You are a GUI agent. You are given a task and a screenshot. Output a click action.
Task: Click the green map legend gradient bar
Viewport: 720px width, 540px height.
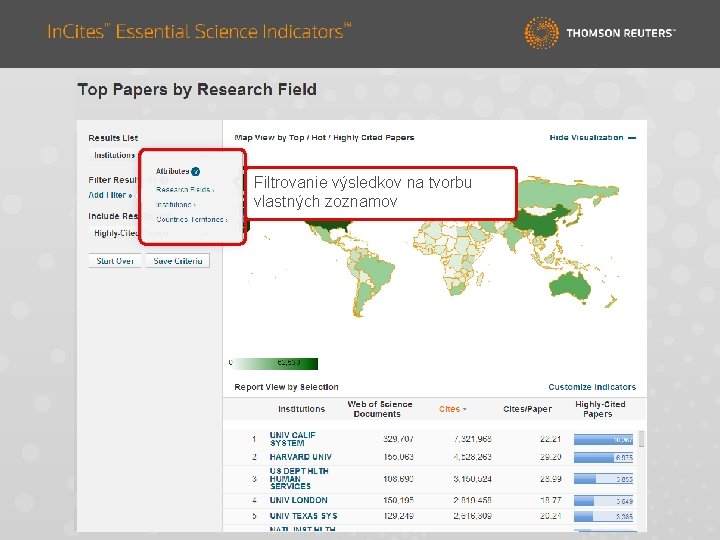(274, 364)
